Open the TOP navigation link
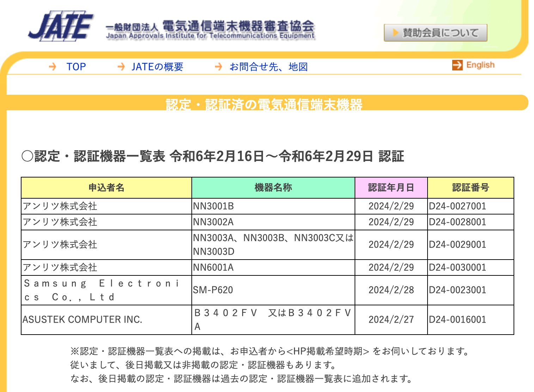 [x=76, y=67]
